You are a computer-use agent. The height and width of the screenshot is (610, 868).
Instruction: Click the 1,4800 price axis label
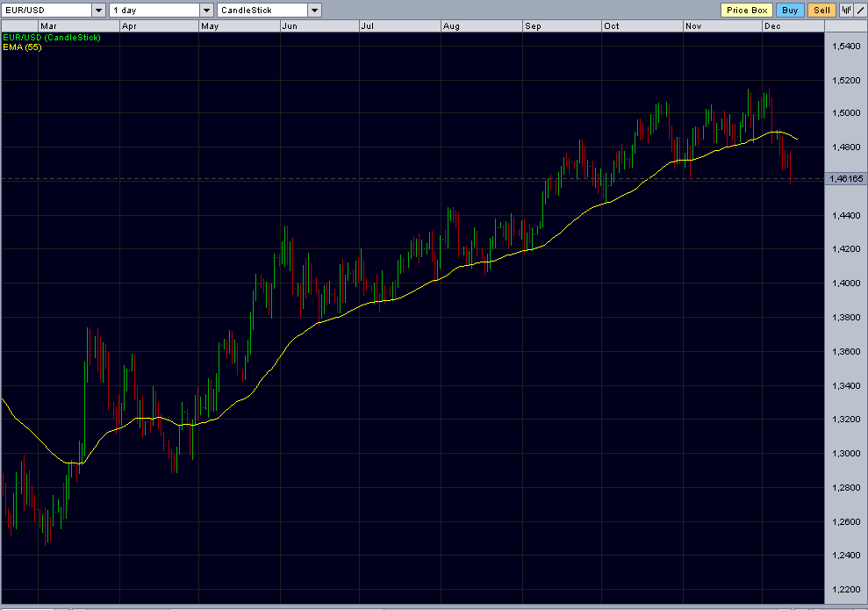click(846, 147)
